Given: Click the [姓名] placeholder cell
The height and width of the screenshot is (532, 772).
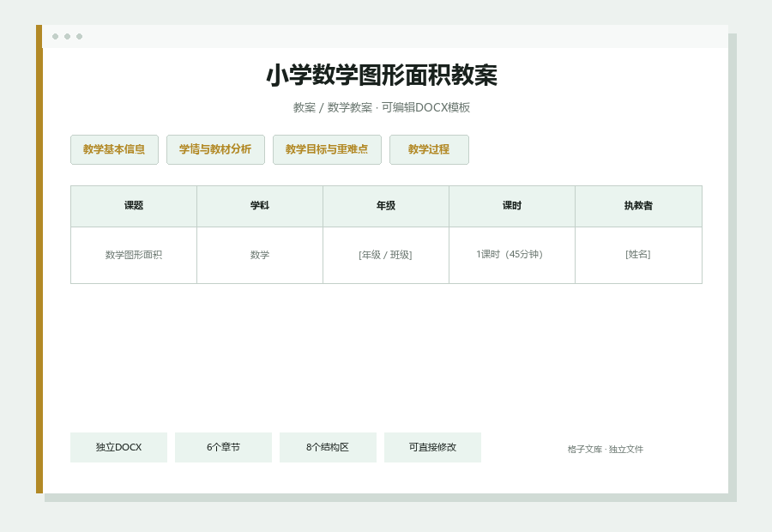Looking at the screenshot, I should pos(638,255).
